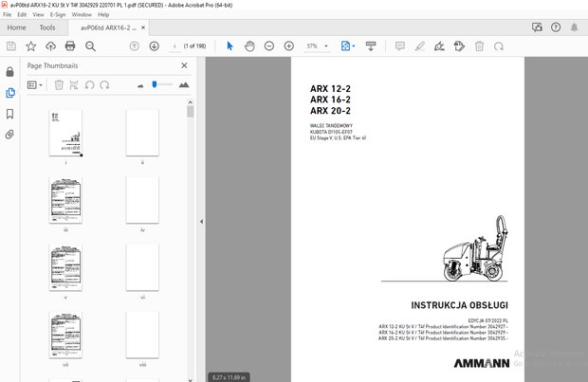Rotate pages clockwise in thumbnails panel
Viewport: 588px width, 382px height.
coord(104,85)
